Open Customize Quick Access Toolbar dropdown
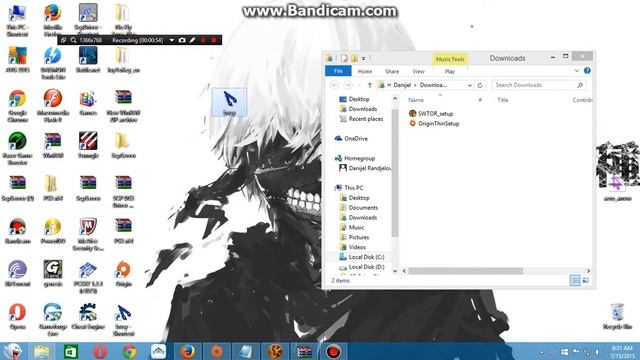640x360 pixels. (x=363, y=58)
